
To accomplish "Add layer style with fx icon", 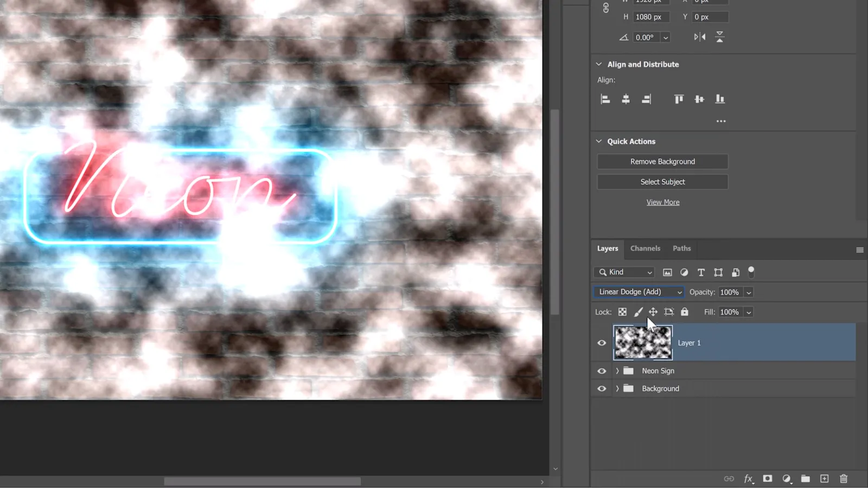I will click(749, 479).
